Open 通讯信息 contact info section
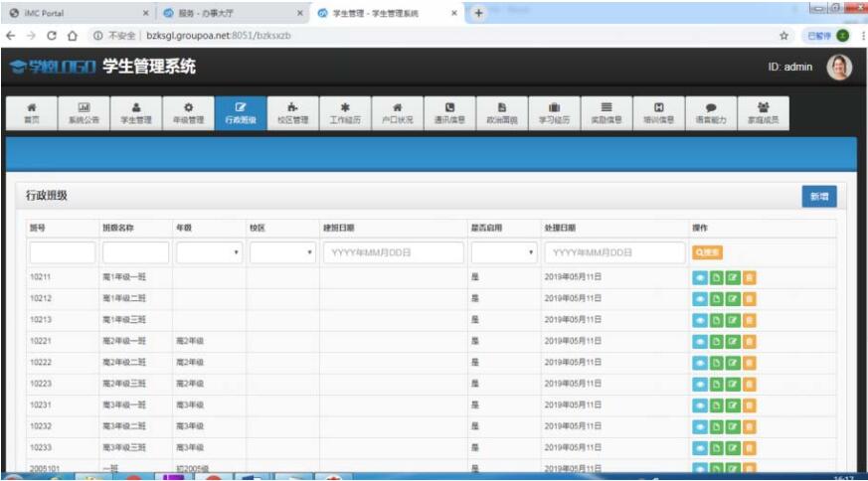The image size is (868, 481). [449, 113]
